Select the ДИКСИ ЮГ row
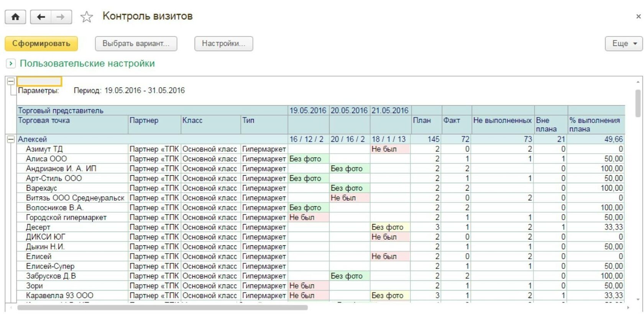The width and height of the screenshot is (644, 314). click(320, 237)
